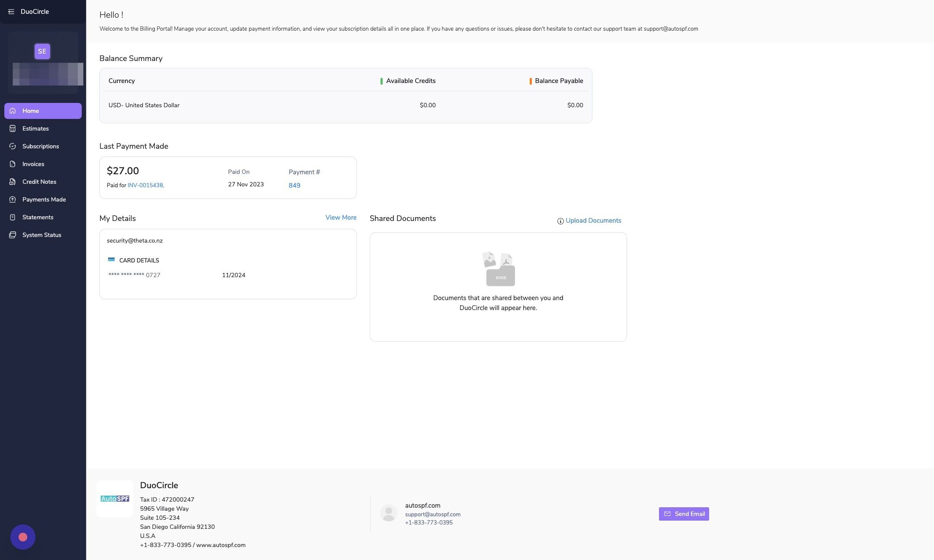Click the Estimates calculator icon in sidebar
934x560 pixels.
[13, 129]
